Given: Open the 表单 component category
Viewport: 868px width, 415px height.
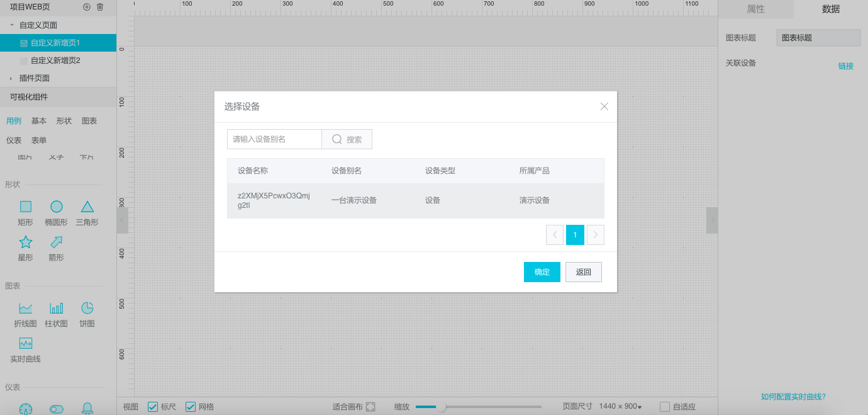Looking at the screenshot, I should [x=39, y=140].
